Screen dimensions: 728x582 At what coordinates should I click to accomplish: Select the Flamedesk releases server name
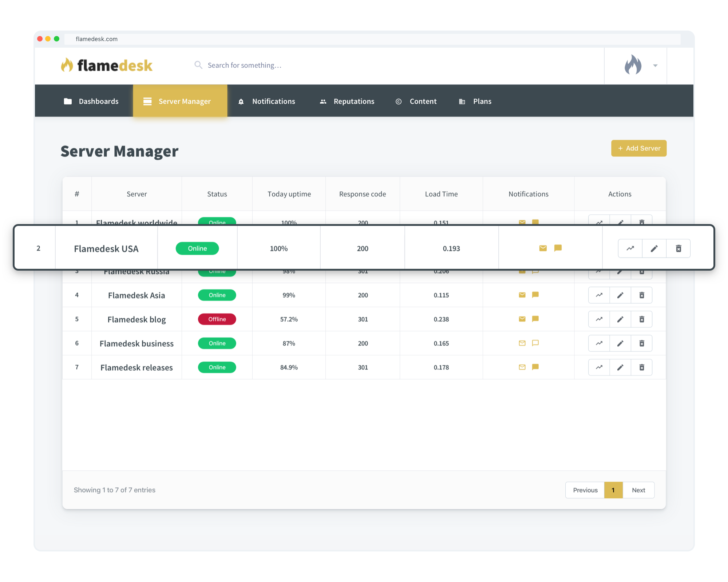[x=136, y=367]
